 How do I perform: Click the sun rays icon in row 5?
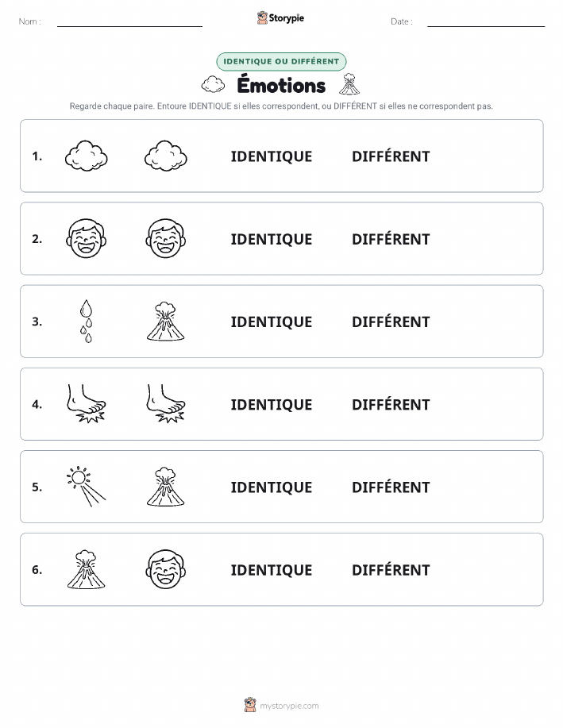point(87,487)
